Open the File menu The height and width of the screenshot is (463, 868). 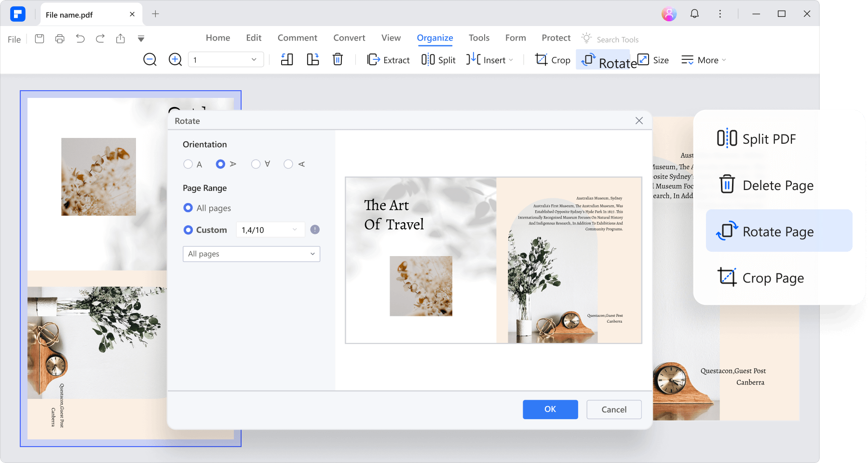14,40
